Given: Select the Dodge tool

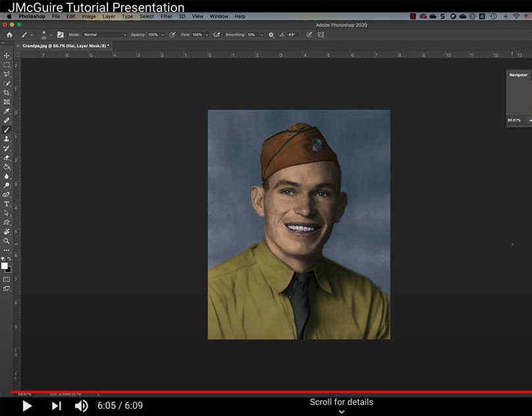Looking at the screenshot, I should (x=7, y=185).
